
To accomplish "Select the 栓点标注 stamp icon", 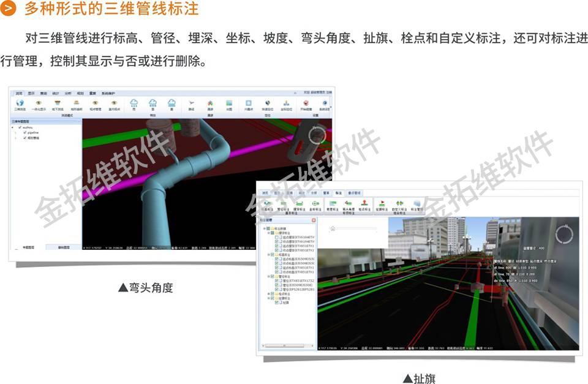I will click(x=363, y=203).
